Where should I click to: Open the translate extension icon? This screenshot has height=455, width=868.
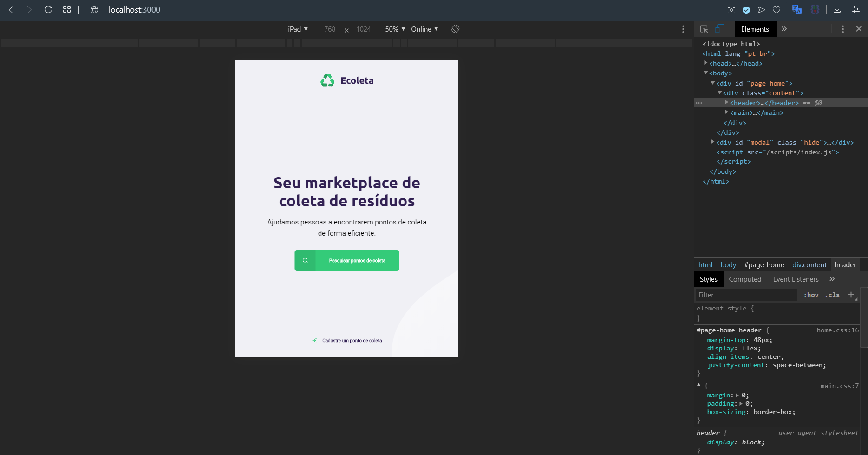pos(797,9)
